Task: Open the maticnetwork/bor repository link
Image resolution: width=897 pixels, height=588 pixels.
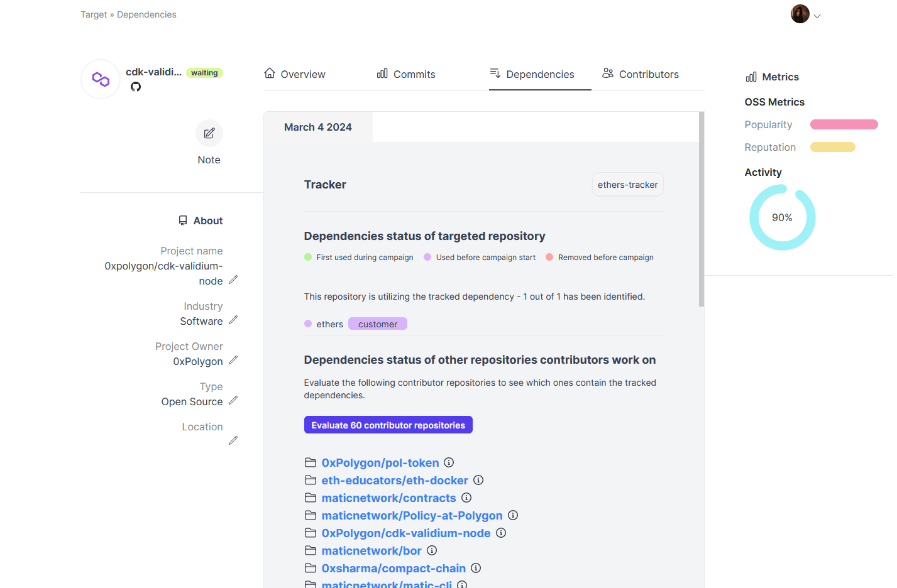Action: click(371, 550)
